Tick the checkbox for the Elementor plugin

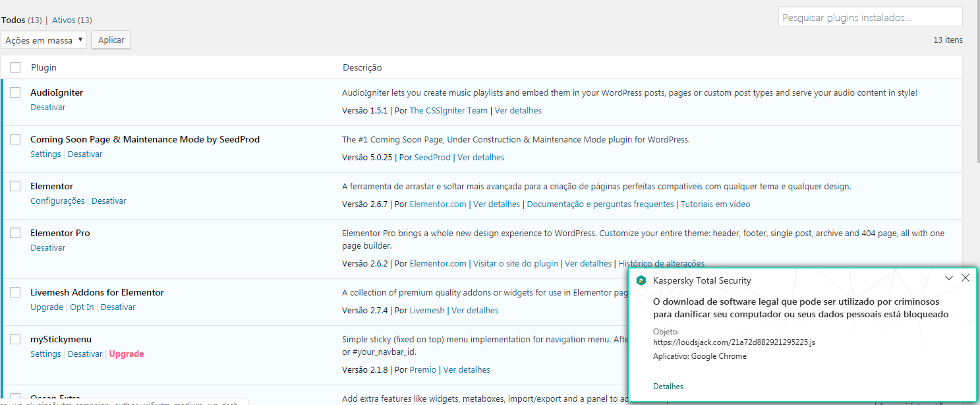click(15, 186)
